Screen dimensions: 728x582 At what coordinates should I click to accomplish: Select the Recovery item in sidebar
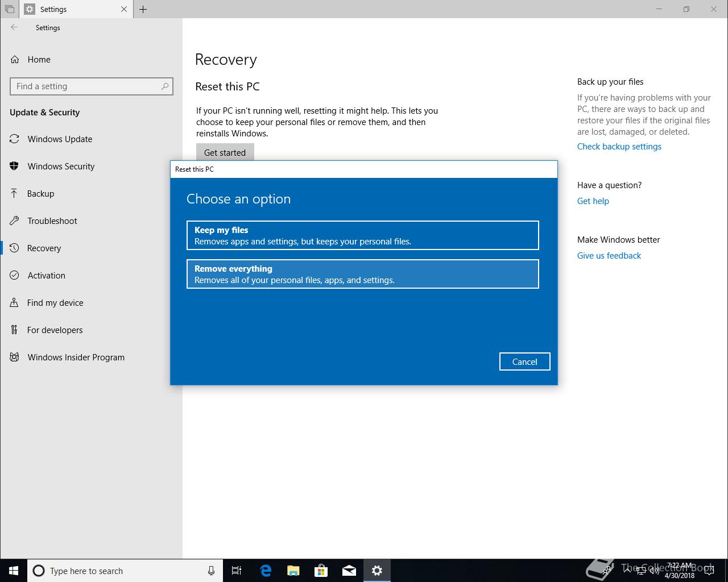point(44,248)
